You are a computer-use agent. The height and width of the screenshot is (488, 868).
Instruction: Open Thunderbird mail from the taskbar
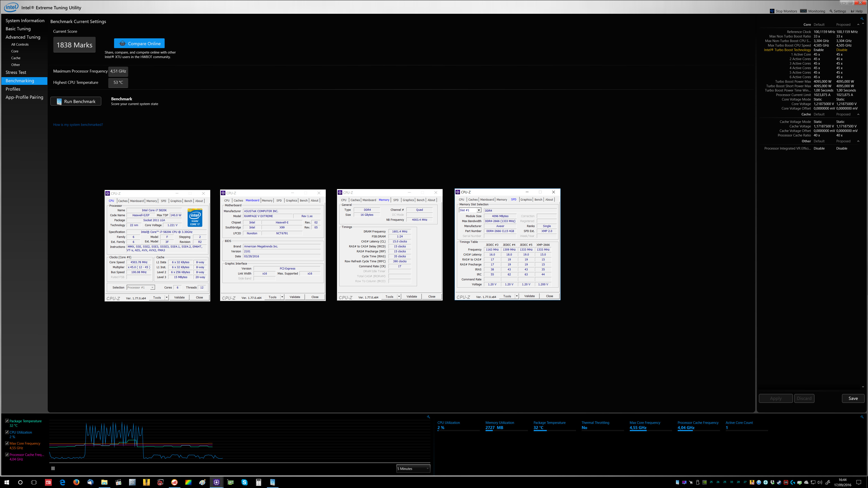coord(90,482)
